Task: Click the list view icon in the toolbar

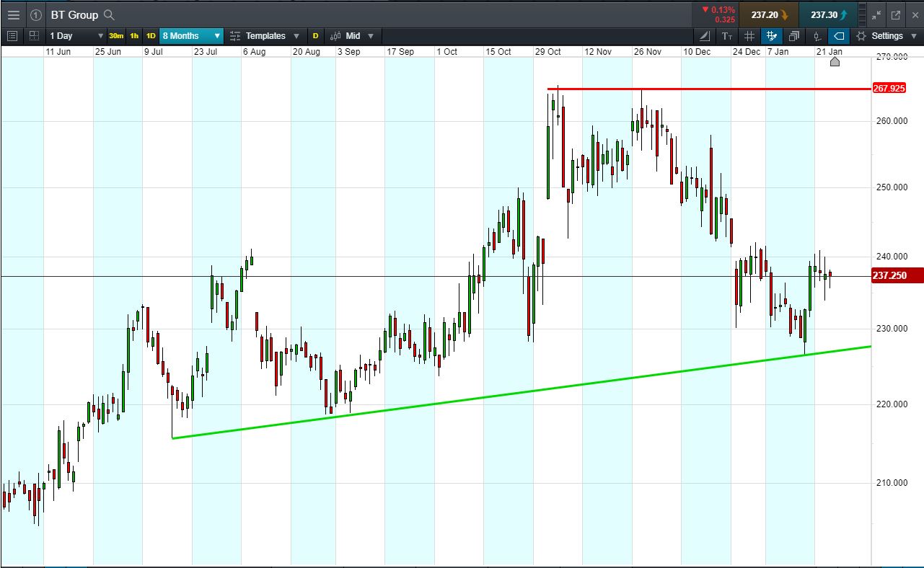Action: pos(12,36)
